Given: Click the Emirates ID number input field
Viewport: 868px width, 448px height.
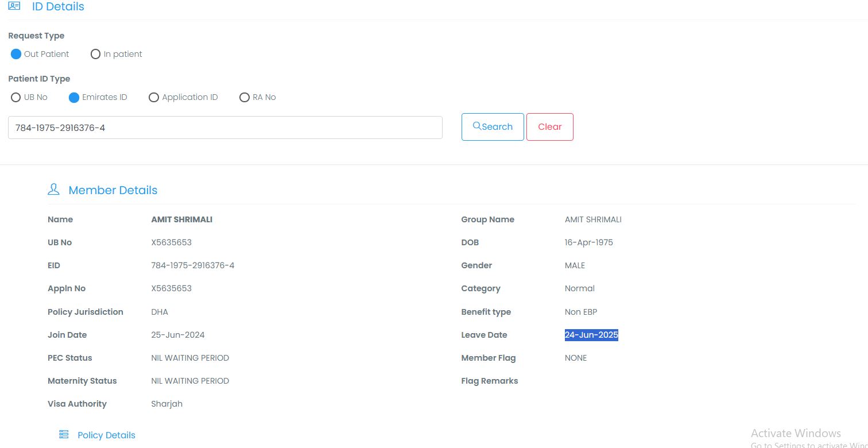Looking at the screenshot, I should pos(225,128).
